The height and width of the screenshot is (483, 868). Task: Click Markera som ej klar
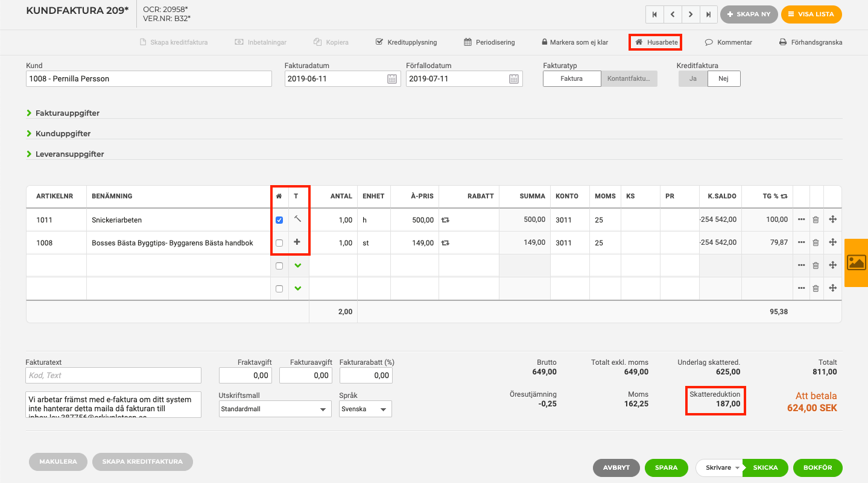pos(575,42)
